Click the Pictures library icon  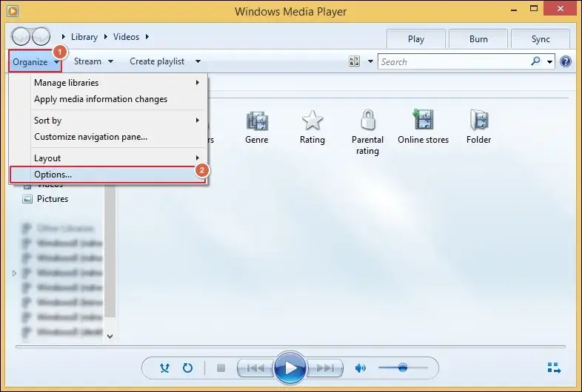pos(27,199)
